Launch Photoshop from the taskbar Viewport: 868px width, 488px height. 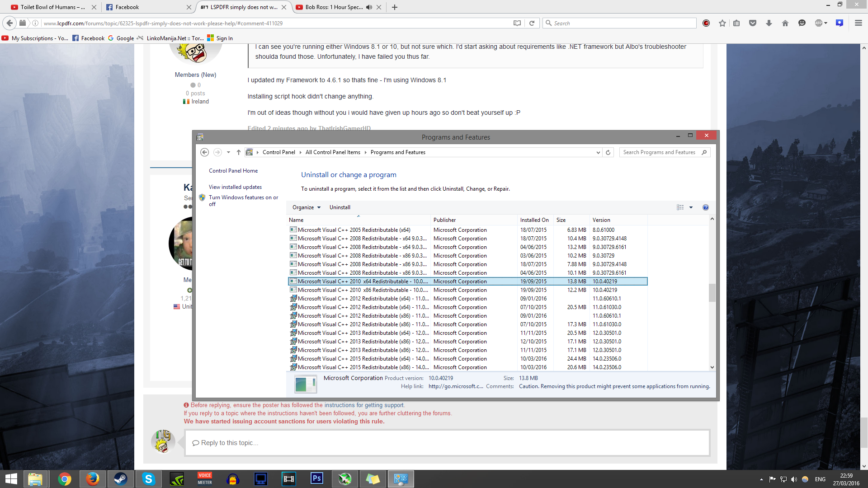pos(317,479)
